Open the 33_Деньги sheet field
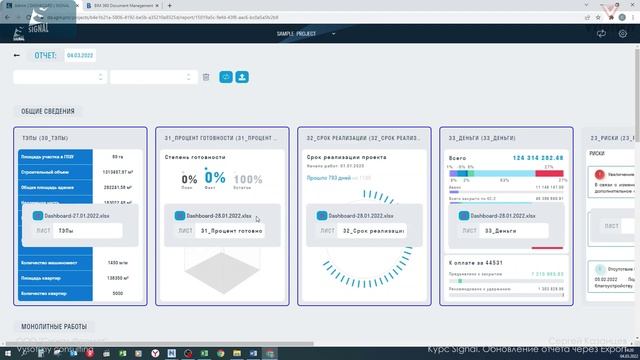640x360 pixels. click(514, 231)
